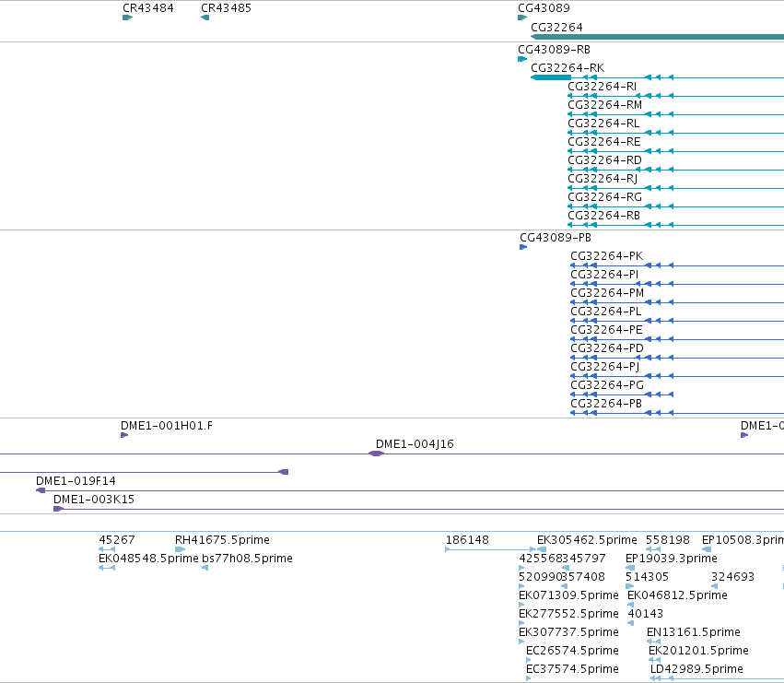Click the EK071309.5prime arrow glyph

[x=521, y=605]
